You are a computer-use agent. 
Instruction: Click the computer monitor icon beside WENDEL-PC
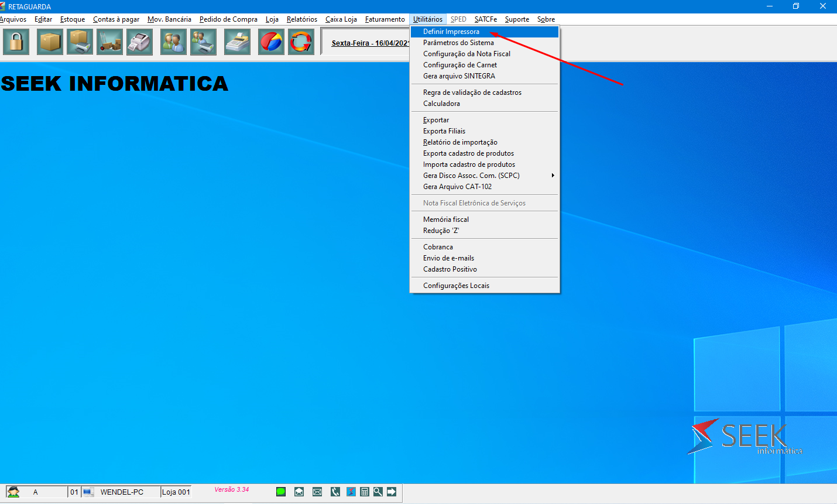point(88,492)
